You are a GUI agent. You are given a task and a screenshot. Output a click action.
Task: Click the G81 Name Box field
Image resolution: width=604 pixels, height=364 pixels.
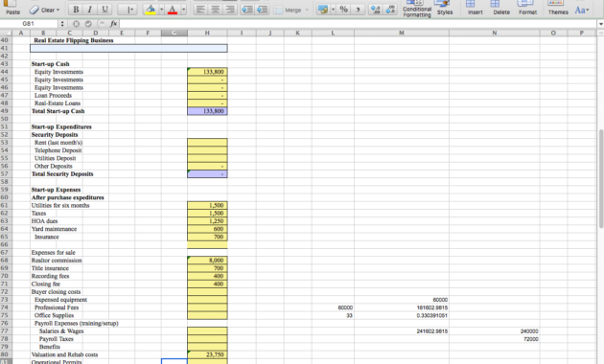click(29, 24)
